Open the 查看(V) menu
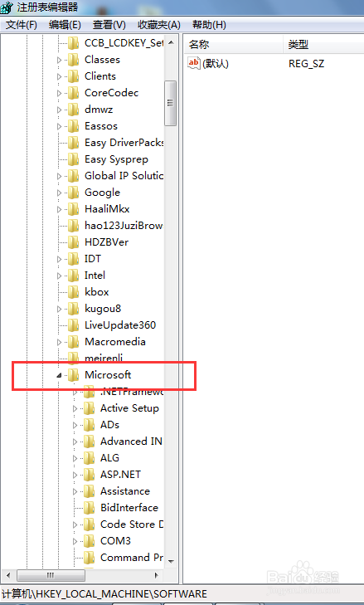This screenshot has height=605, width=364. click(x=109, y=25)
